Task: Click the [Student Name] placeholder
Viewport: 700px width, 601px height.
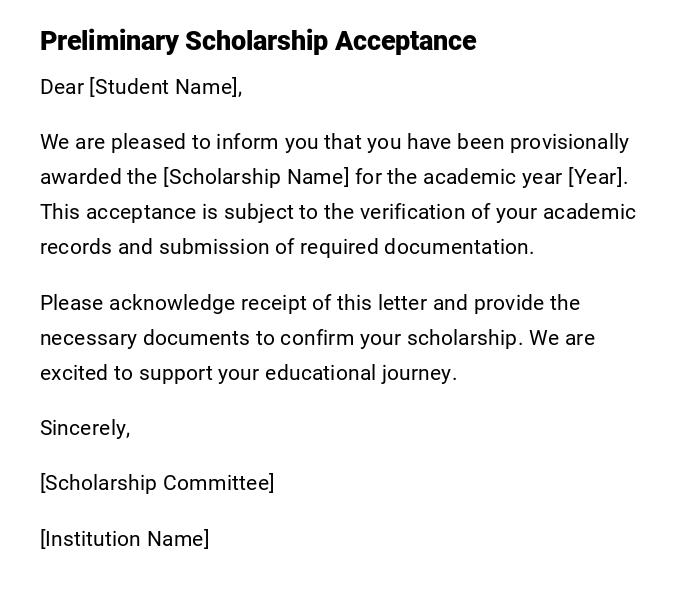Action: coord(165,87)
